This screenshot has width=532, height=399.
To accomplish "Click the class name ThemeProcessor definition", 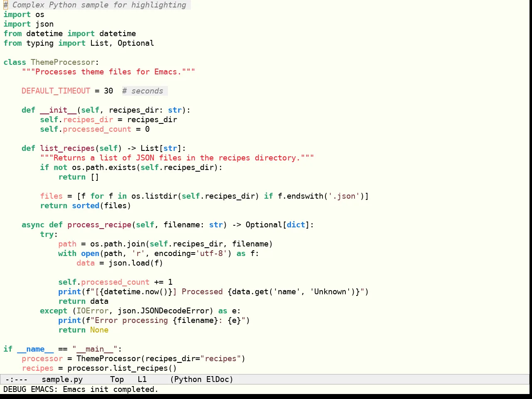I will pos(63,62).
